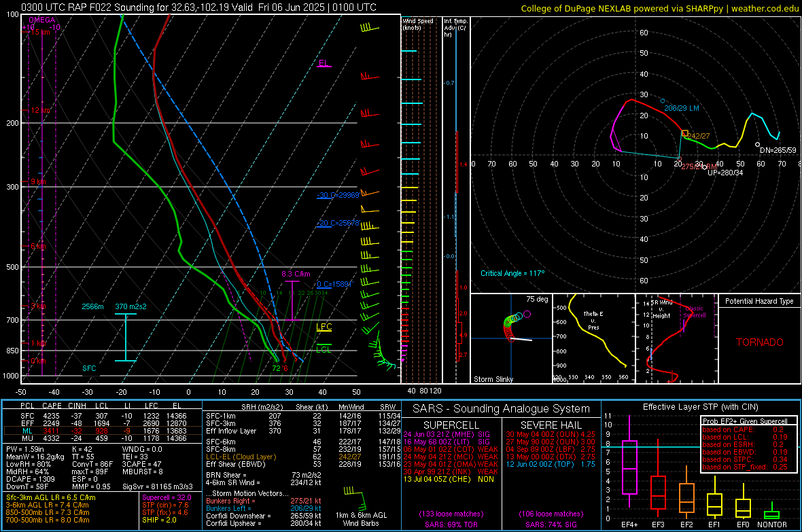Click the '700-500mb LR = 8.0 C/km' line
The width and height of the screenshot is (802, 532).
(48, 520)
